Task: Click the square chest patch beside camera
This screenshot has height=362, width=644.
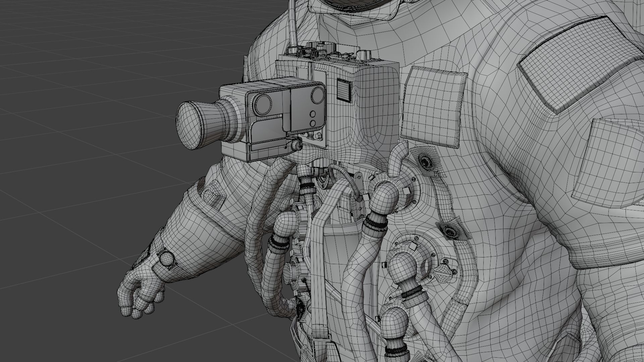Action: pos(433,107)
